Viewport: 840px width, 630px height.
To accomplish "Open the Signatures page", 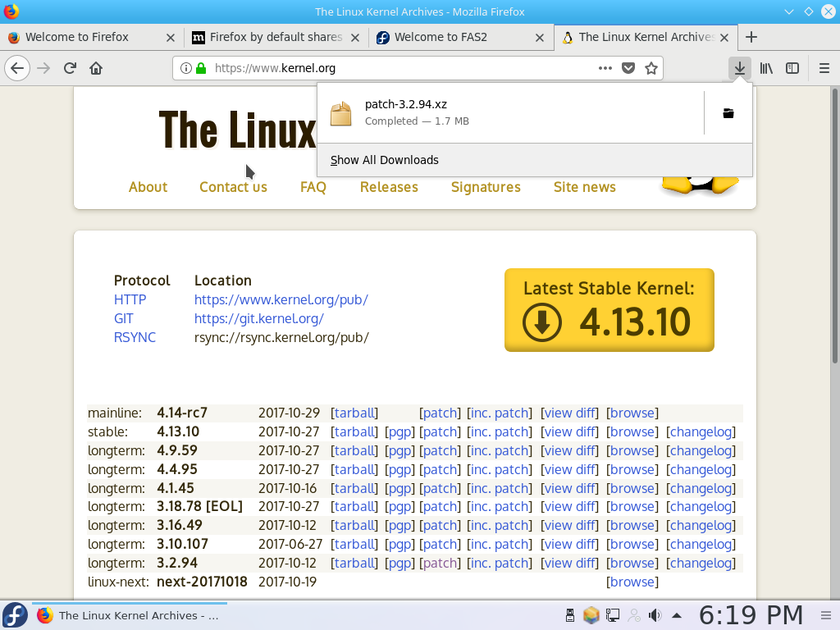I will click(x=486, y=187).
